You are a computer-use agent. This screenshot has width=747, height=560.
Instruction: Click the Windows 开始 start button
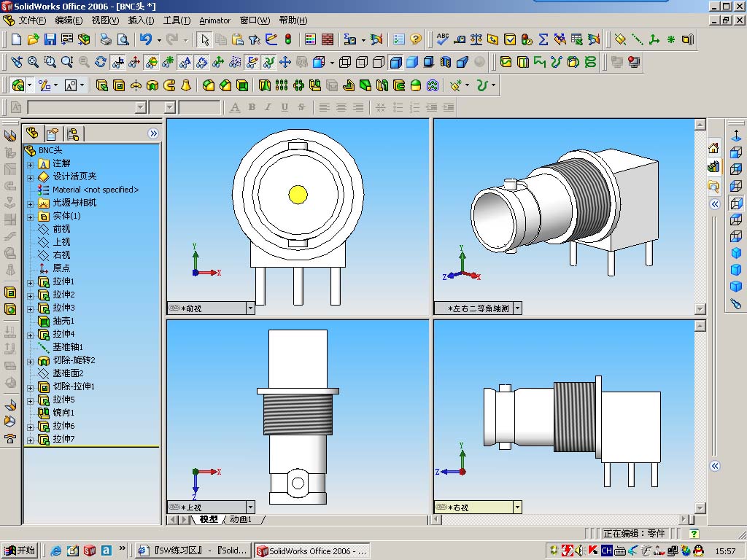[20, 551]
